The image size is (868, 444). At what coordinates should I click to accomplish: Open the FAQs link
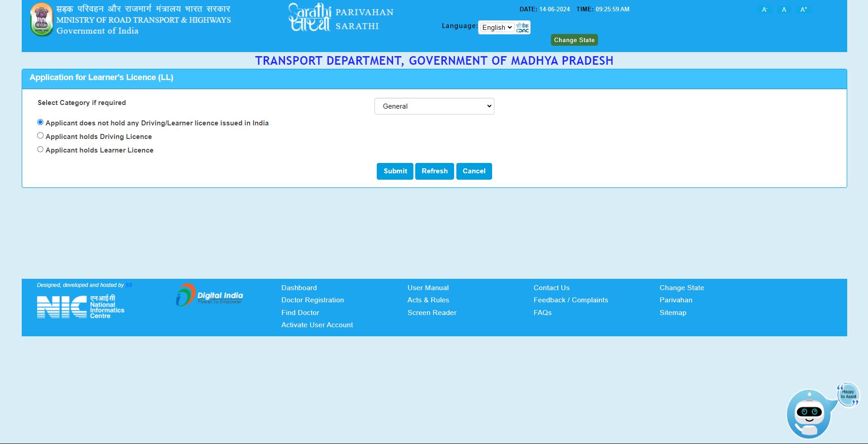[x=542, y=313]
